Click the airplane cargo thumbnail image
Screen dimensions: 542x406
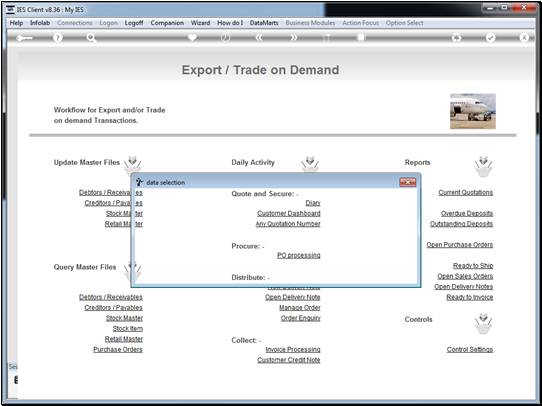point(473,111)
